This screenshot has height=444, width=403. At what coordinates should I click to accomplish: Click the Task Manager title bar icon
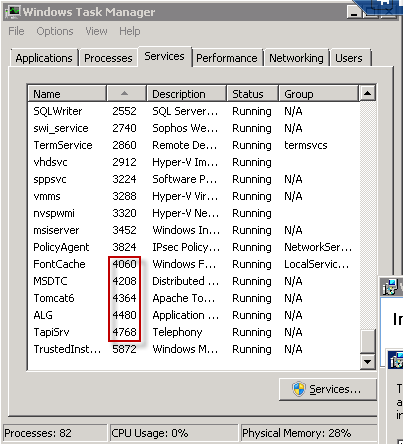[x=13, y=12]
